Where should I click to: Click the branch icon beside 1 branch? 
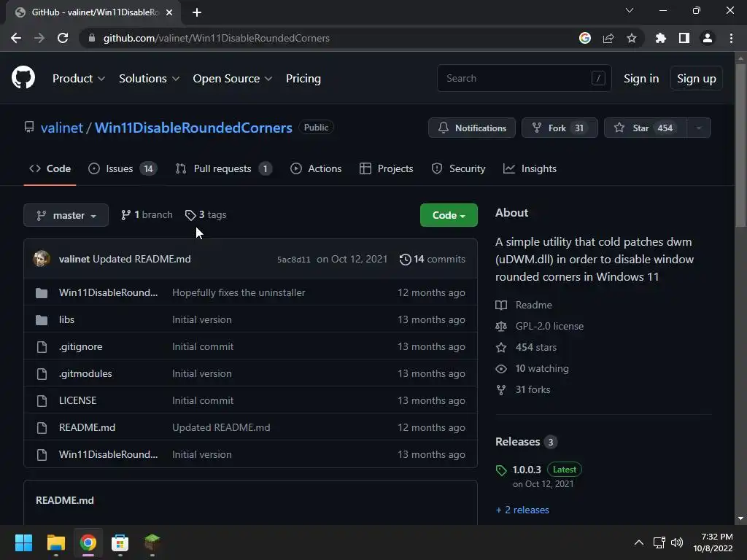click(x=125, y=215)
